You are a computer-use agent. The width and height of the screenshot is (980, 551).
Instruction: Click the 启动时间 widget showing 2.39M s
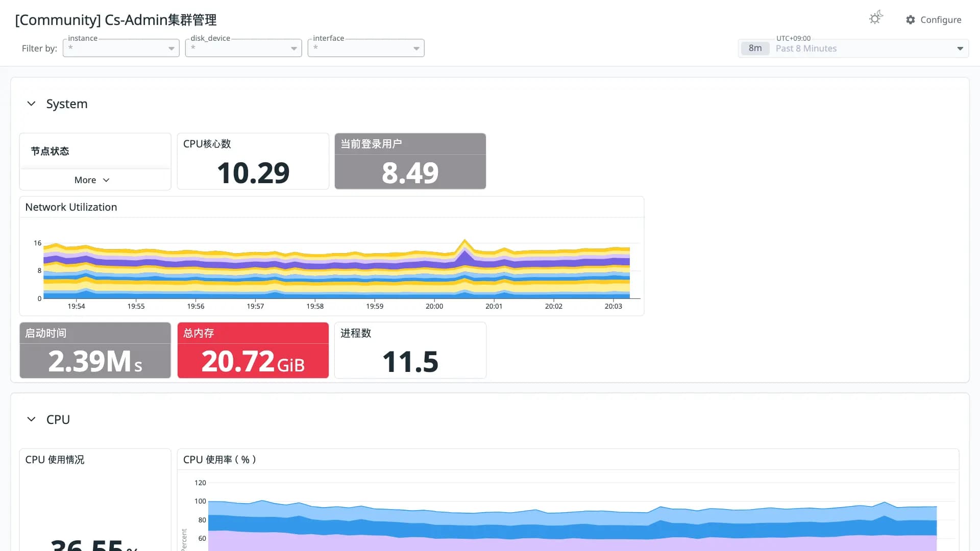click(95, 350)
